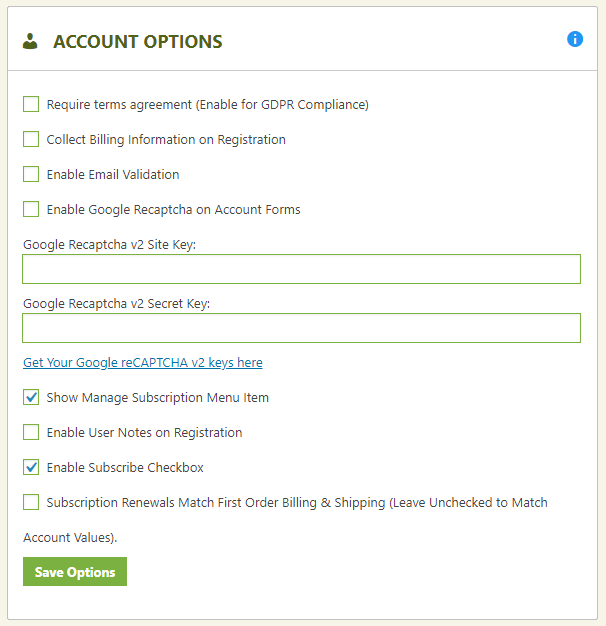Click the Enable Subscribe Checkbox label text
This screenshot has height=626, width=606.
click(x=125, y=468)
